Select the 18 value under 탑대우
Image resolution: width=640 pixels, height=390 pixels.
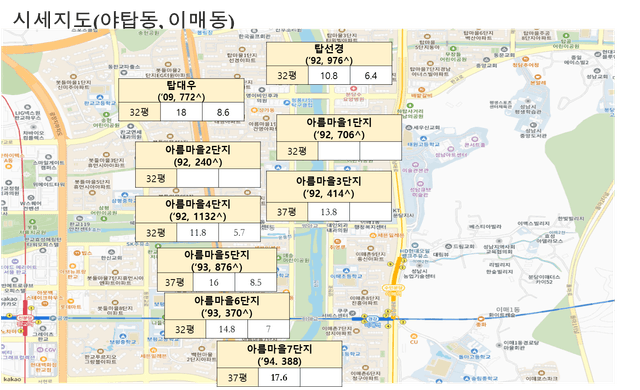181,112
